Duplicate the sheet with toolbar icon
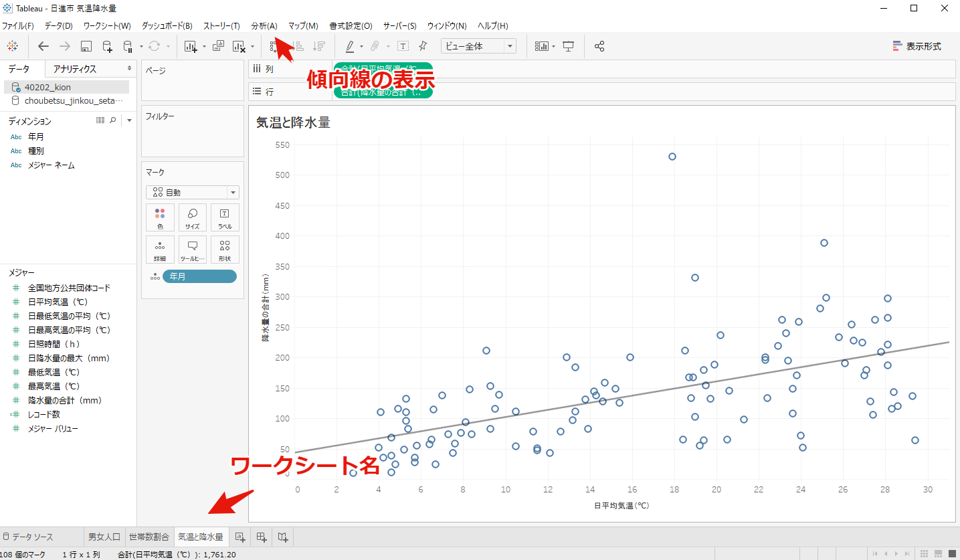 click(218, 46)
